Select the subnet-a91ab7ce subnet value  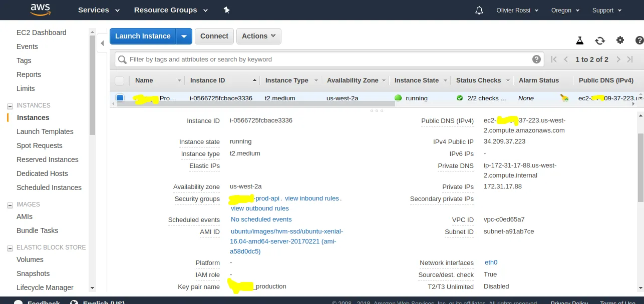pos(509,231)
